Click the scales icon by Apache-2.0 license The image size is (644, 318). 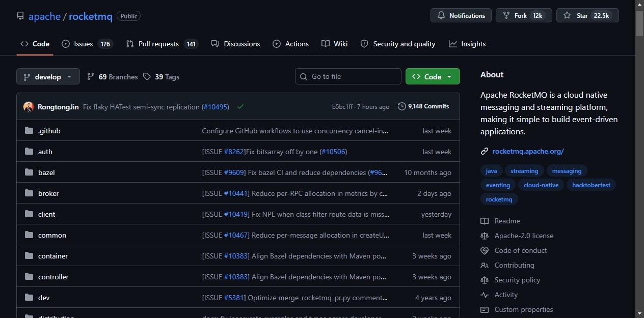click(485, 236)
